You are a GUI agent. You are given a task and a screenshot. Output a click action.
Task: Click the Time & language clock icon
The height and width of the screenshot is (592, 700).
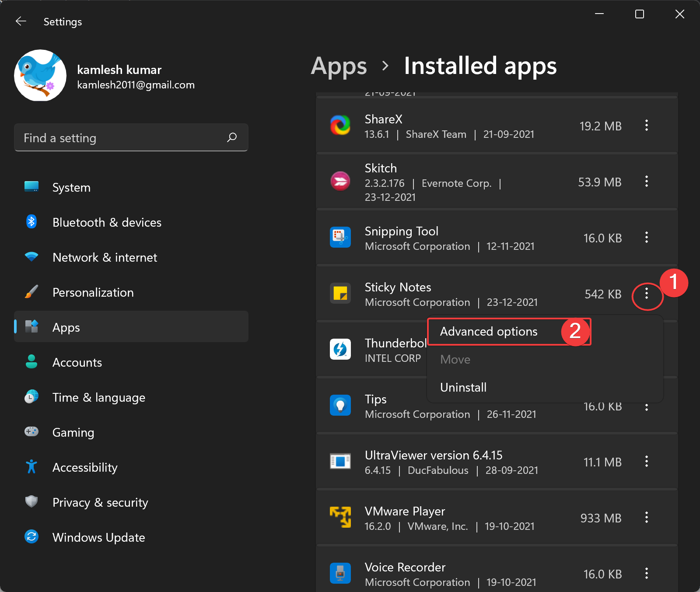click(x=31, y=397)
